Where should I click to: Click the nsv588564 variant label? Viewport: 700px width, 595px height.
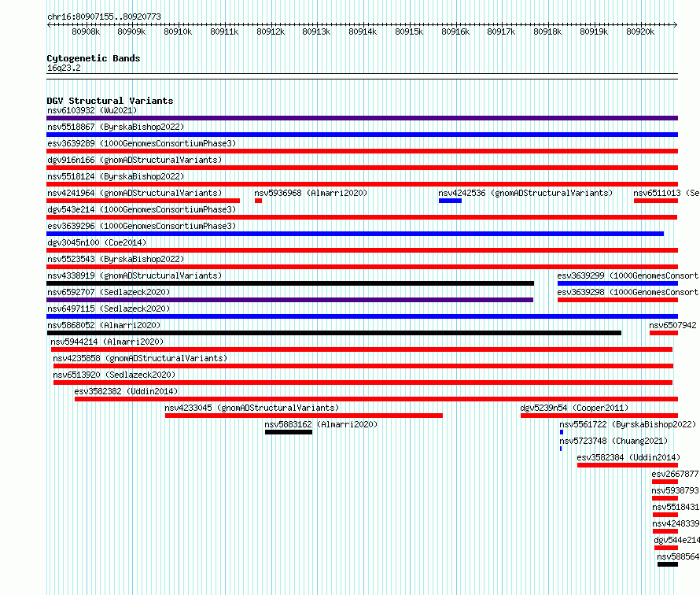[678, 556]
